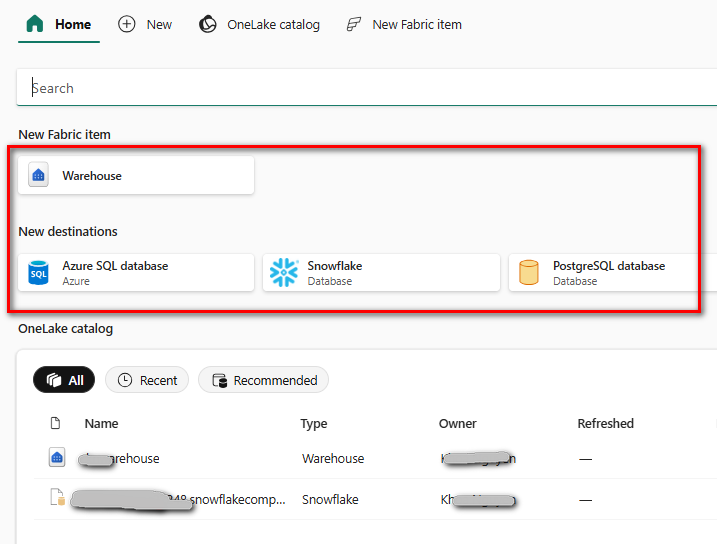The height and width of the screenshot is (544, 717).
Task: Select the Recommended filter pill
Action: tap(263, 380)
